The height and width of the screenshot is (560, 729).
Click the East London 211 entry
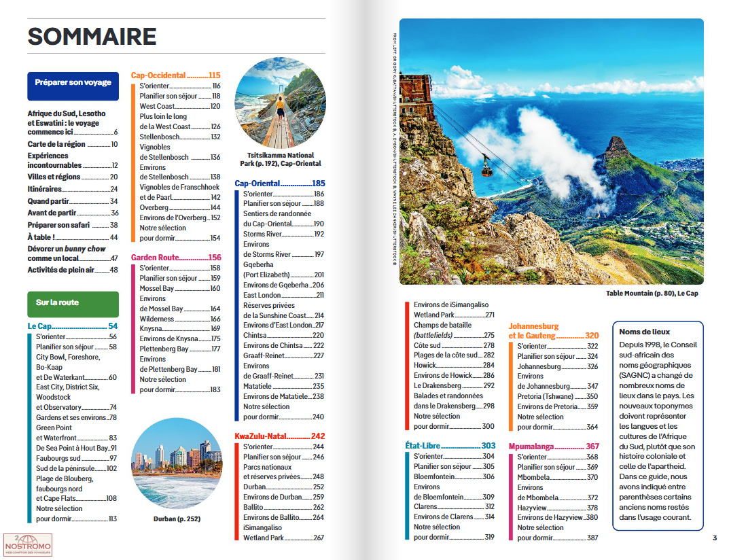pos(283,296)
